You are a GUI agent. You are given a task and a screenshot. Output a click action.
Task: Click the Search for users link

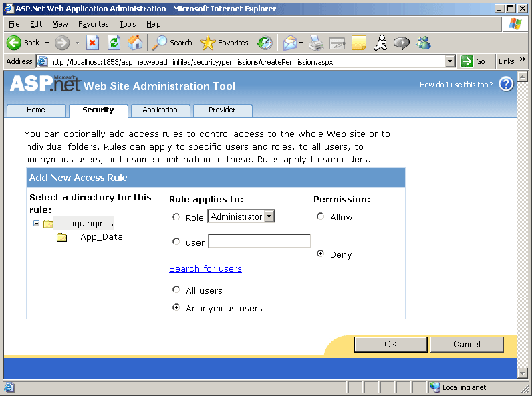pos(205,268)
